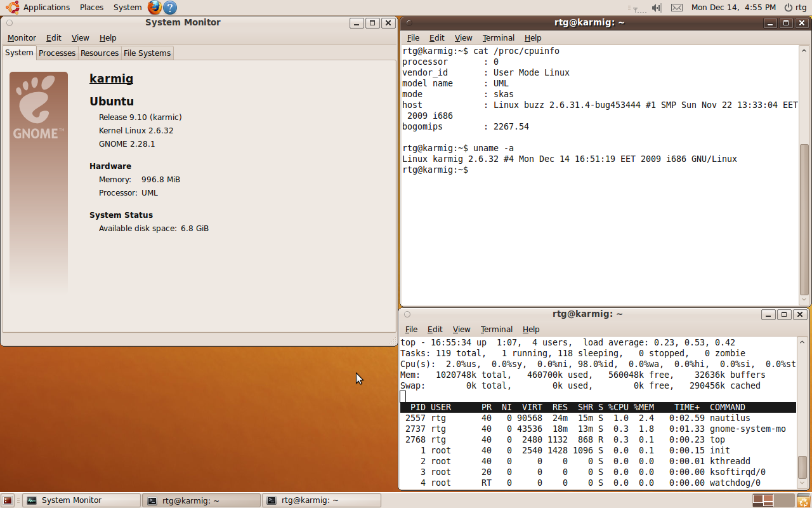
Task: Click disk space value '6.8 GiB'
Action: tap(195, 229)
